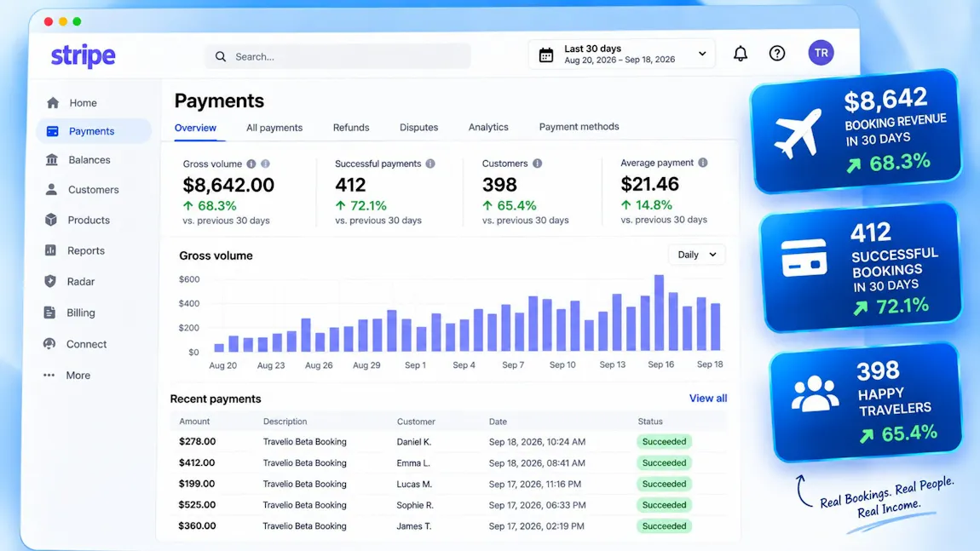980x551 pixels.
Task: Switch to the All payments tab
Action: tap(274, 128)
